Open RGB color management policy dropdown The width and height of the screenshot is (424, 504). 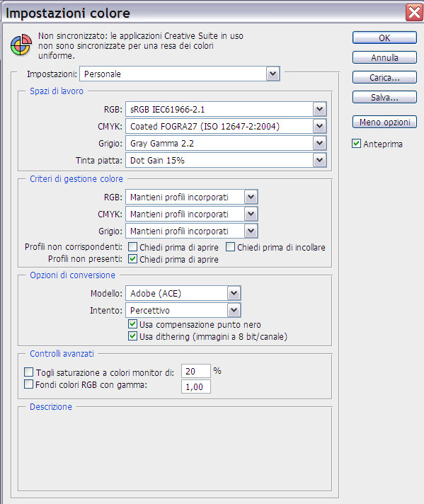coord(192,197)
